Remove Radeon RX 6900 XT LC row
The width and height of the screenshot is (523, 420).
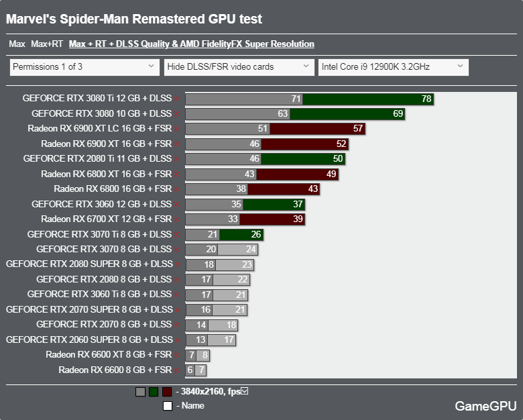pyautogui.click(x=176, y=129)
